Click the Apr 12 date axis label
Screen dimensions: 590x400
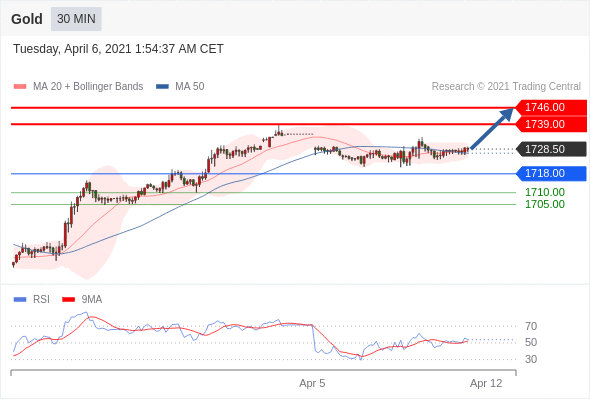coord(486,383)
